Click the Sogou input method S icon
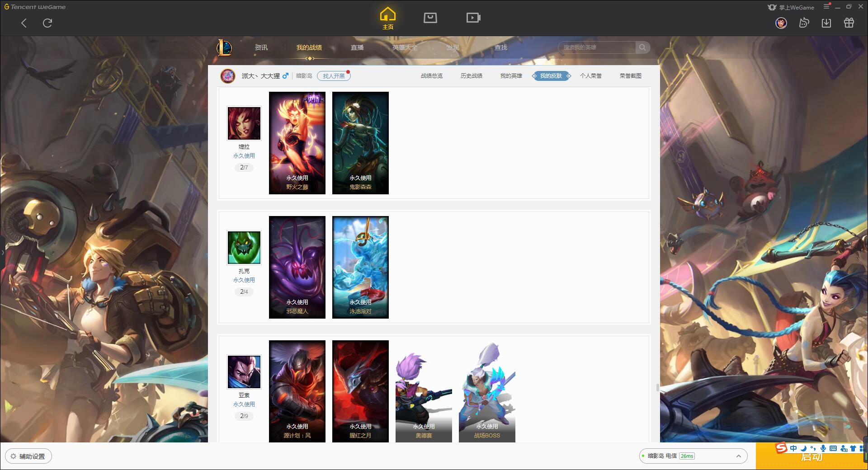The width and height of the screenshot is (868, 470). coord(781,448)
